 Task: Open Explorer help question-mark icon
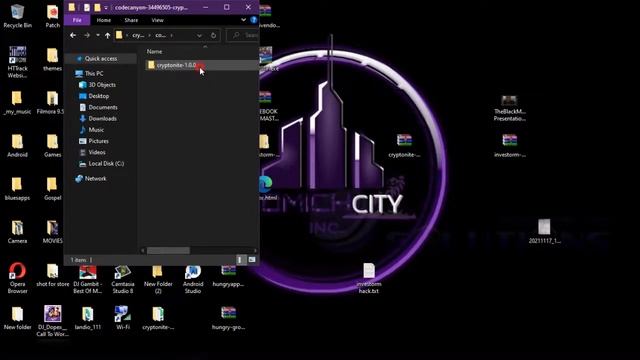point(253,20)
